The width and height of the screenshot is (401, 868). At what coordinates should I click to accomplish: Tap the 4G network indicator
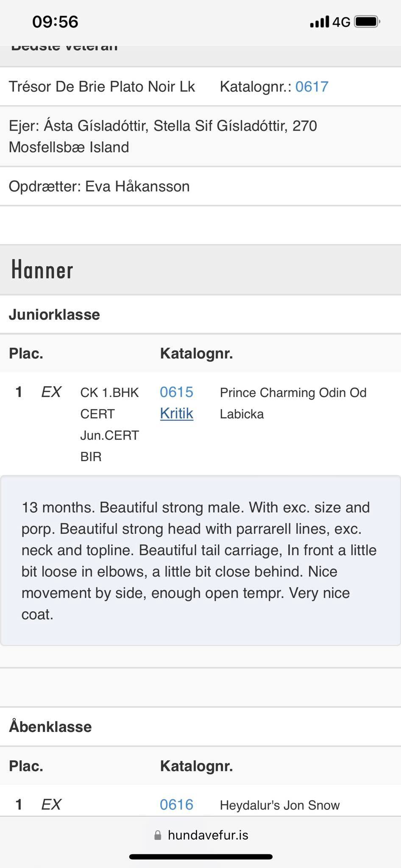pyautogui.click(x=341, y=22)
